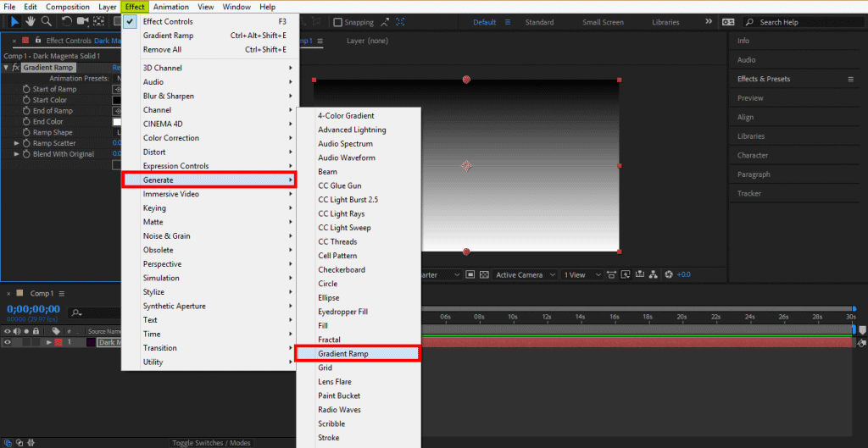868x448 pixels.
Task: Open the Effect menu
Action: pyautogui.click(x=135, y=7)
